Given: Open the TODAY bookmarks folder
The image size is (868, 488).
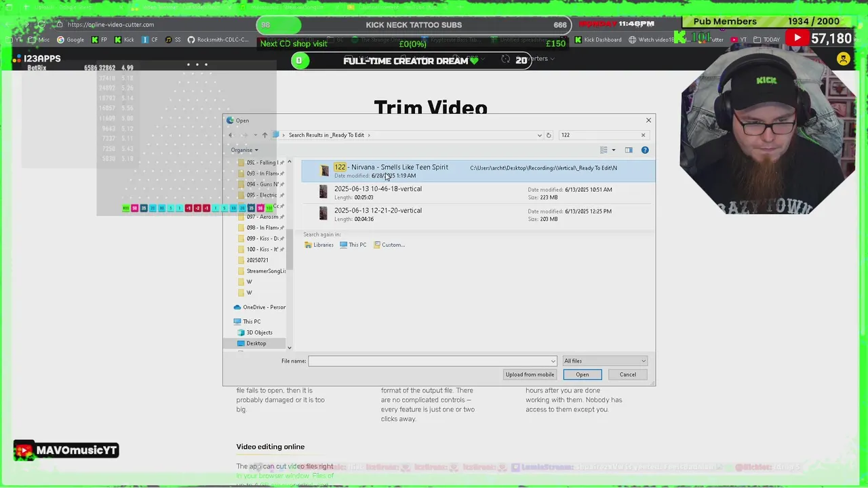Looking at the screenshot, I should tap(767, 40).
